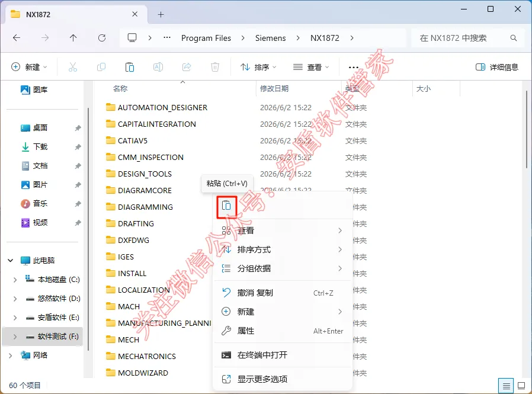532x394 pixels.
Task: Go forward with the right arrow
Action: point(45,38)
